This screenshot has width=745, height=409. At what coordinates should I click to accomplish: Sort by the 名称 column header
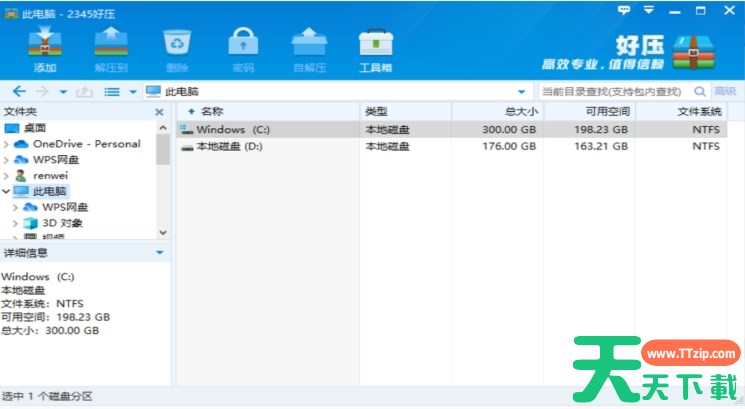[x=212, y=112]
